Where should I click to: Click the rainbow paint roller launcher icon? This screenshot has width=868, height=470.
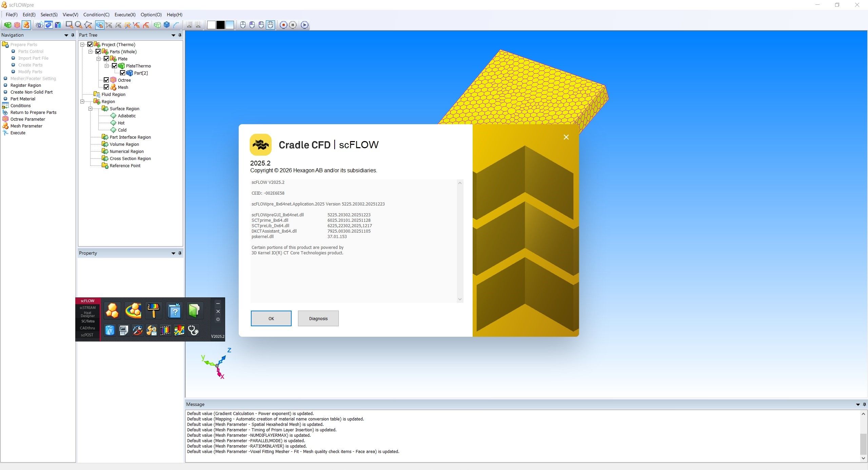click(154, 311)
